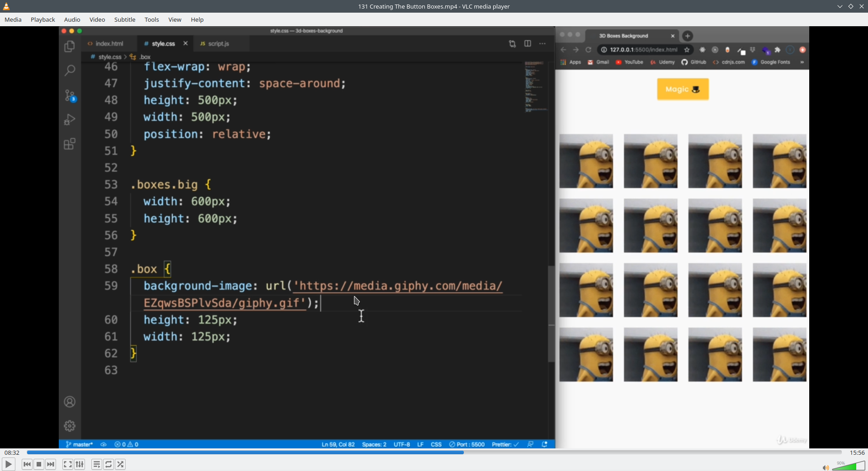Seek on the VLC playback progress bar
868x471 pixels.
(434, 452)
